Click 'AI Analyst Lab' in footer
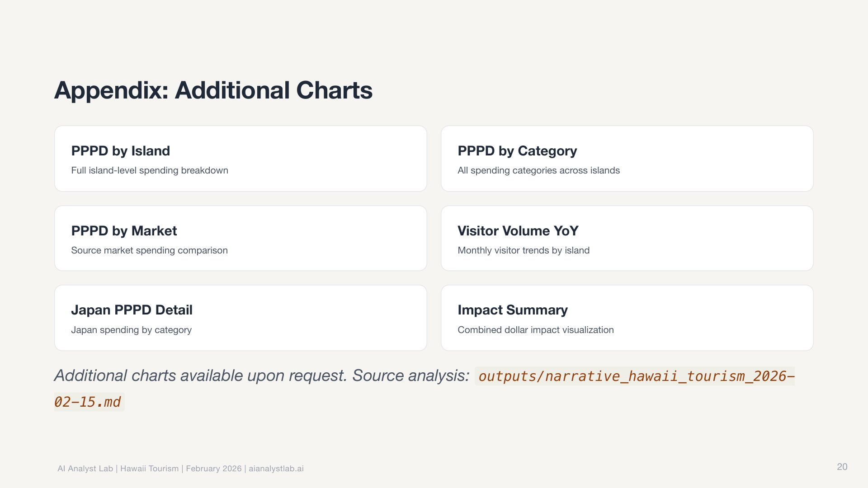The width and height of the screenshot is (868, 488). coord(85,469)
